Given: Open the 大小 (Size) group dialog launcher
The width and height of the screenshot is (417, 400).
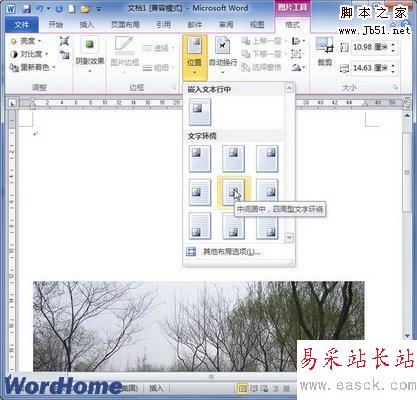Looking at the screenshot, I should pos(396,88).
